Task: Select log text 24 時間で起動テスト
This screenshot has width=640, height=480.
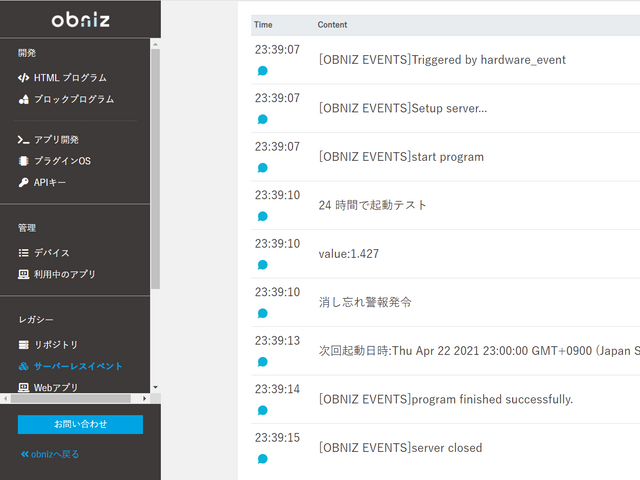Action: (x=372, y=205)
